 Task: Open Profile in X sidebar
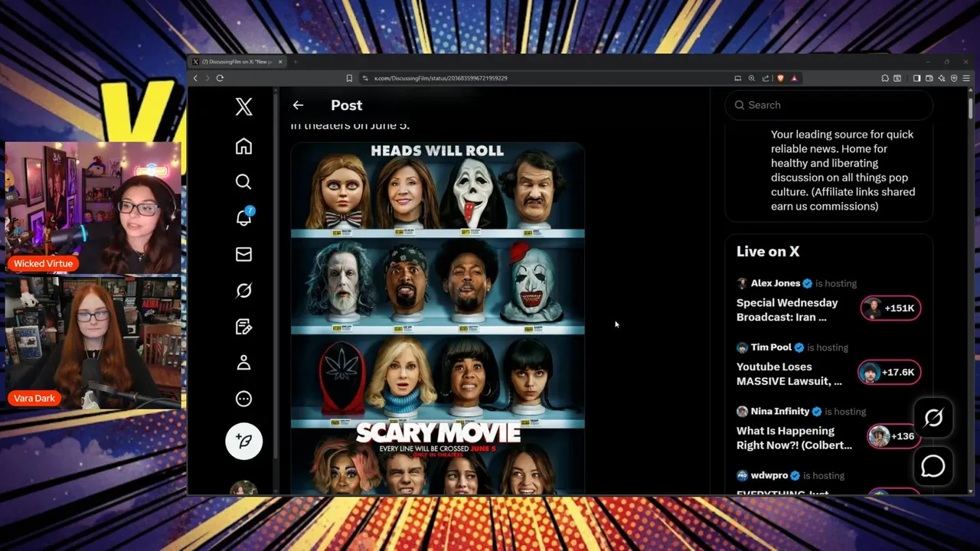pos(243,363)
